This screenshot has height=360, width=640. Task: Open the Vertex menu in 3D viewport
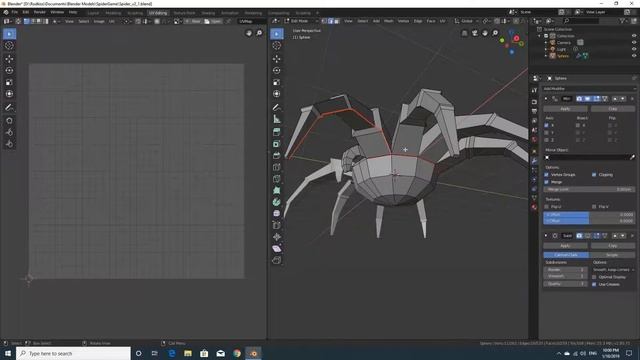tap(403, 21)
